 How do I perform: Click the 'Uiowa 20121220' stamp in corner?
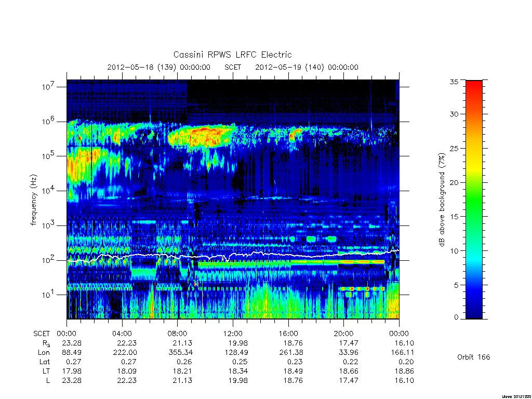(x=516, y=396)
